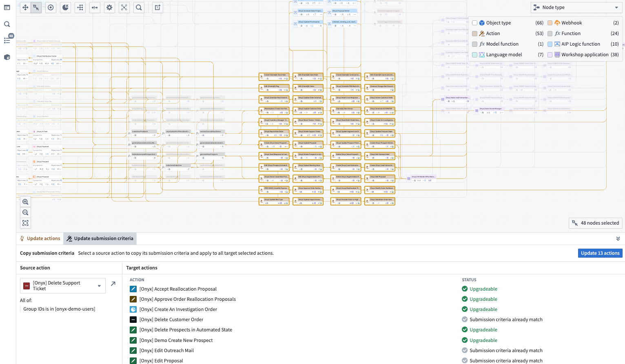Screen dimensions: 625x364
Task: Open the graph settings gear icon
Action: [109, 7]
